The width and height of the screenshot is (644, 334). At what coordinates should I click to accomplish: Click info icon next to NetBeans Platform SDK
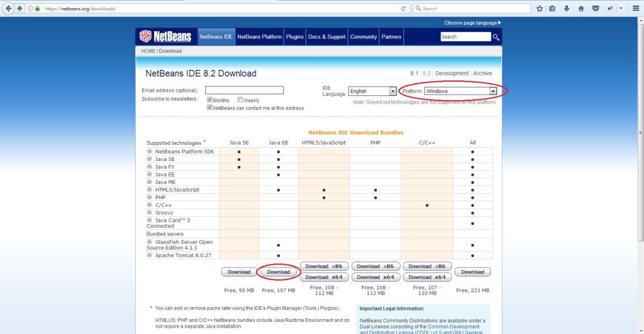coord(150,151)
